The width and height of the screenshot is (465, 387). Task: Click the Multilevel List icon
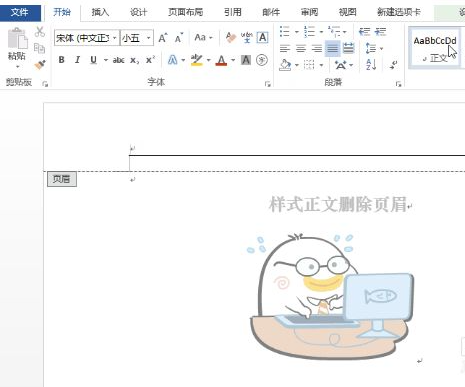(x=334, y=32)
